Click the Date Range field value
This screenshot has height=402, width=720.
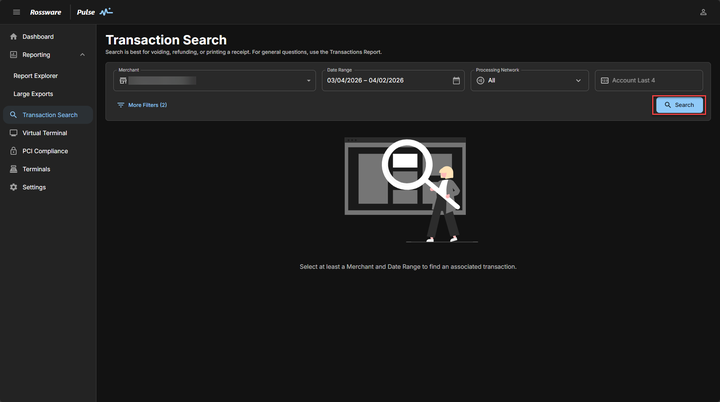(x=368, y=80)
